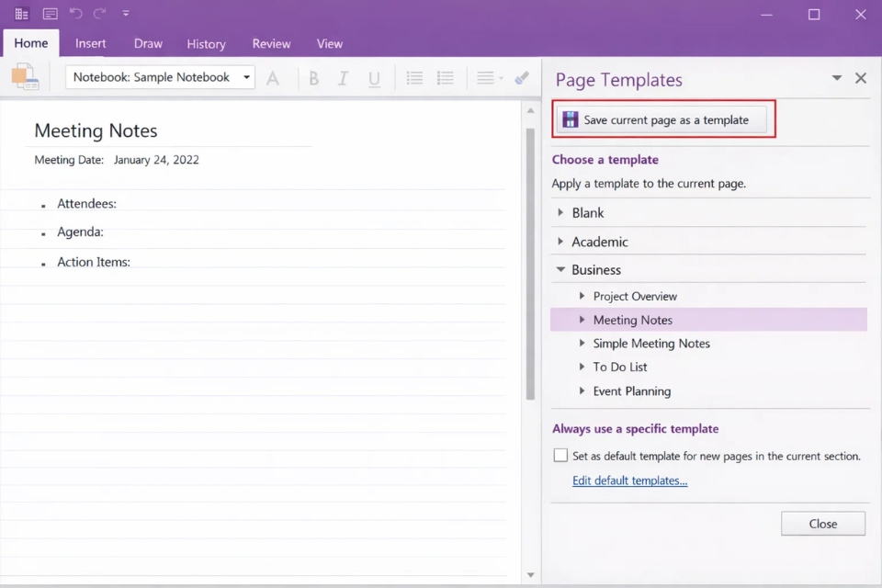Toggle italic formatting
Screen dimensions: 882x588
pos(343,78)
